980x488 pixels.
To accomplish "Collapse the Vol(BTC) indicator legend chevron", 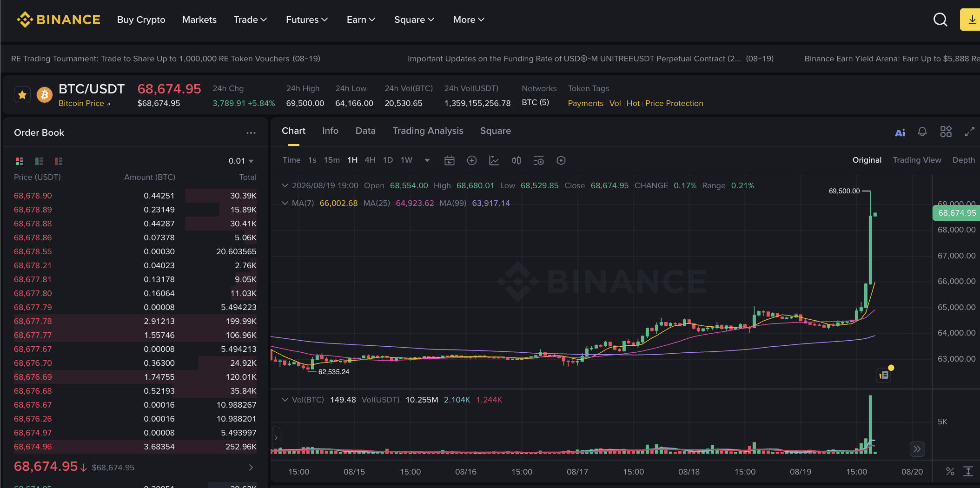I will [285, 400].
